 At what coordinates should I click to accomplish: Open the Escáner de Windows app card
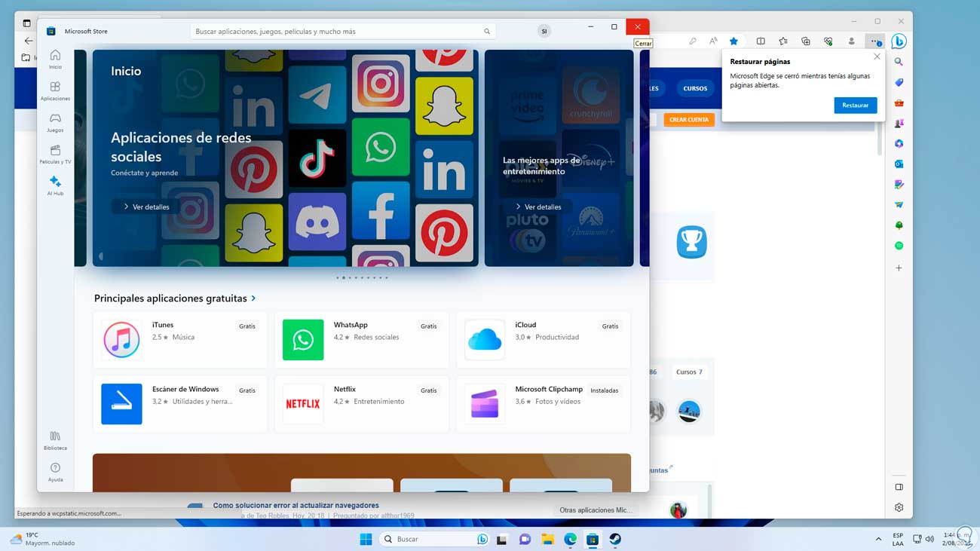pyautogui.click(x=180, y=404)
